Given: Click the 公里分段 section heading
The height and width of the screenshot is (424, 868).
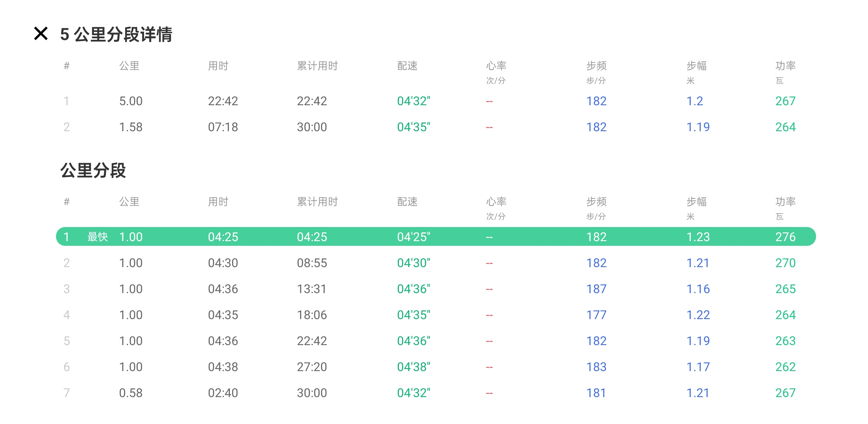Looking at the screenshot, I should point(93,170).
